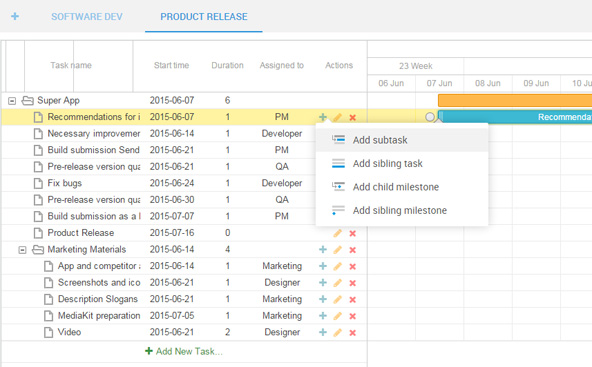Click start date 2015-07-16 of Product Release
The width and height of the screenshot is (592, 367).
pos(172,233)
